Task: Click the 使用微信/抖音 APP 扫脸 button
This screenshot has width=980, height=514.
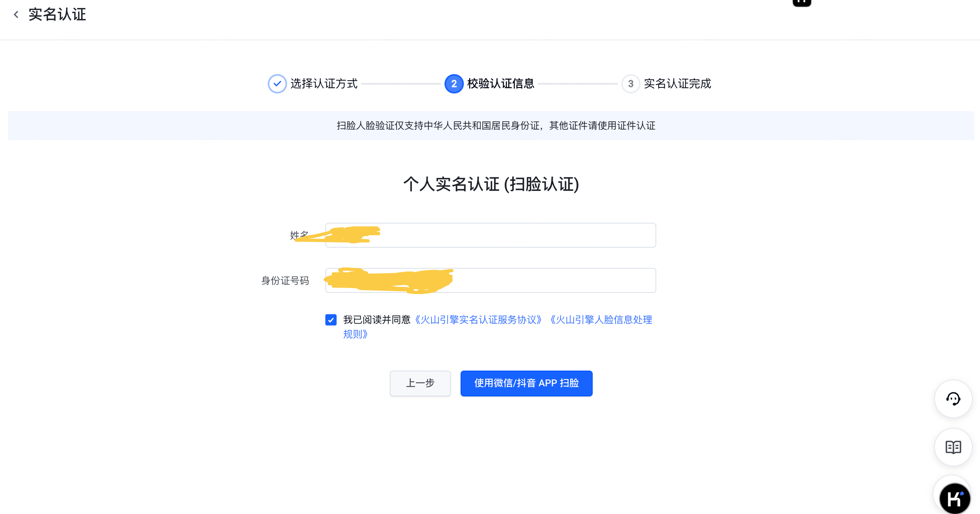Action: (x=526, y=383)
